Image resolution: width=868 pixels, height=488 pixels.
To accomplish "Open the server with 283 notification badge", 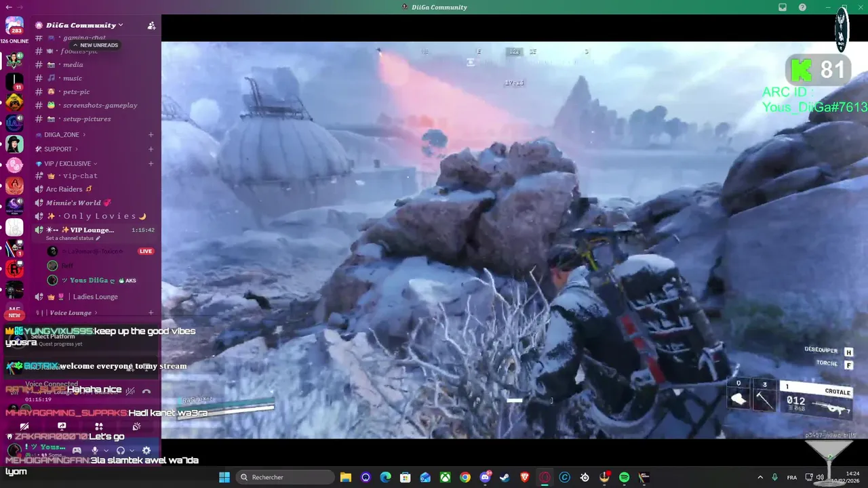I will point(14,26).
